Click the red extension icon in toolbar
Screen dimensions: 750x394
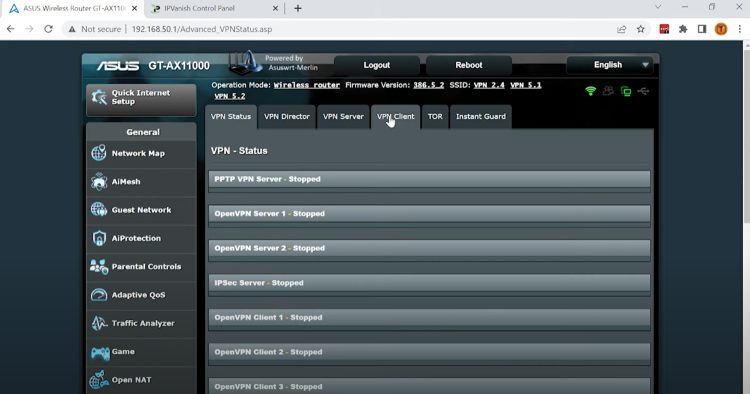pos(664,29)
